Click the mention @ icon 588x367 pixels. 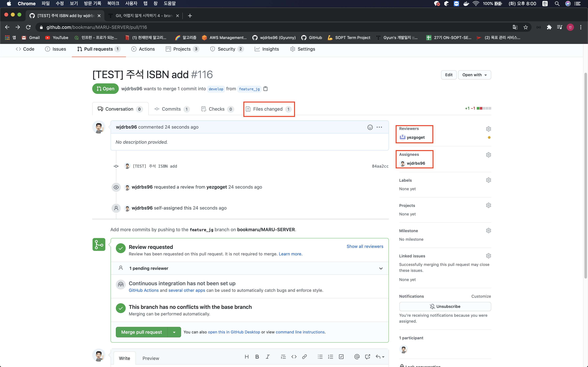point(357,357)
